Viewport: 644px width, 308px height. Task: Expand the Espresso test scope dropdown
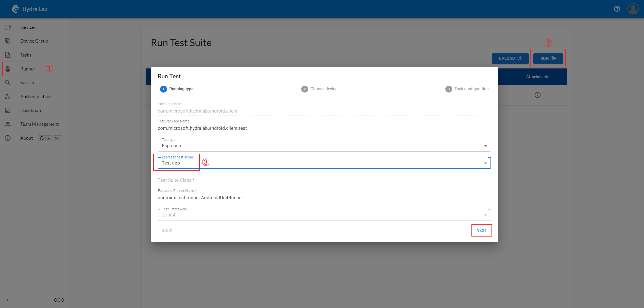(486, 163)
